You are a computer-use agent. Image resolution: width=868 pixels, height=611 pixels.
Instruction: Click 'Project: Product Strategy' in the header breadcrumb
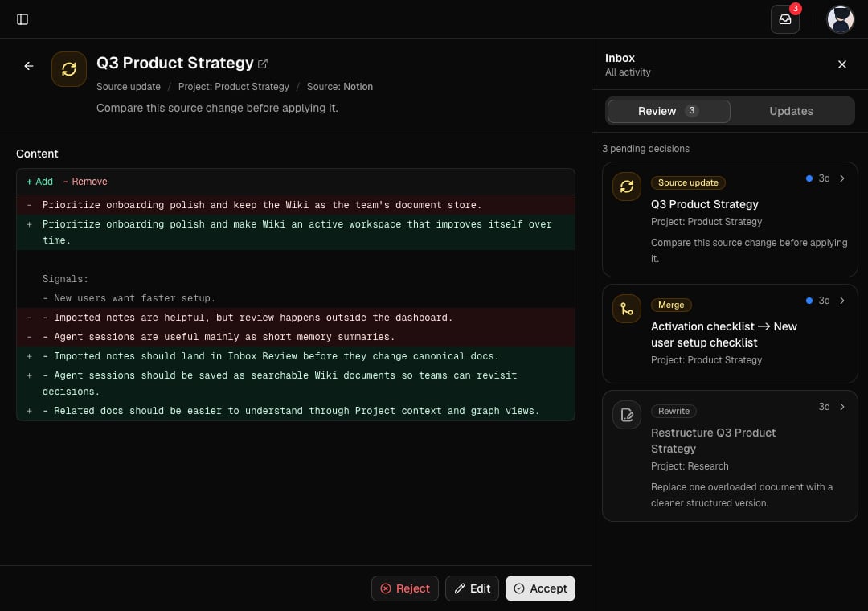[233, 87]
